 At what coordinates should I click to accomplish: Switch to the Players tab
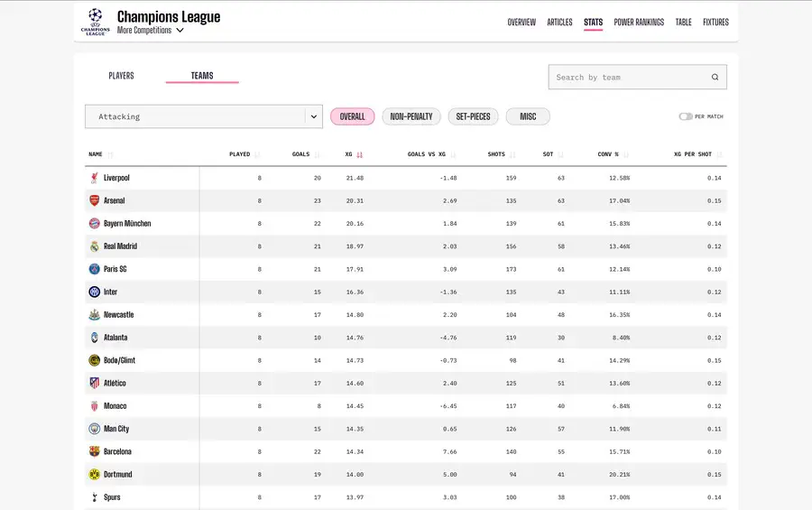121,76
